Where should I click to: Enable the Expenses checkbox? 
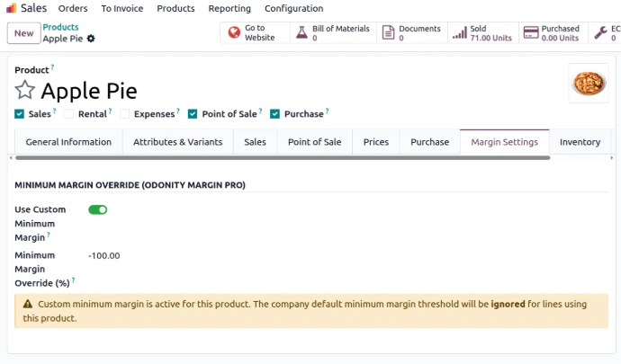(x=125, y=114)
